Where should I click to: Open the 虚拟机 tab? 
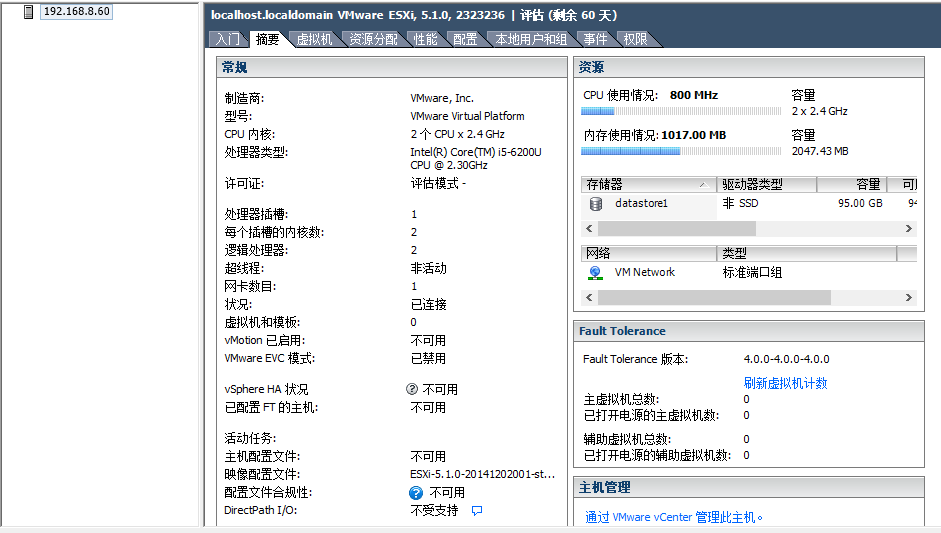(x=314, y=39)
